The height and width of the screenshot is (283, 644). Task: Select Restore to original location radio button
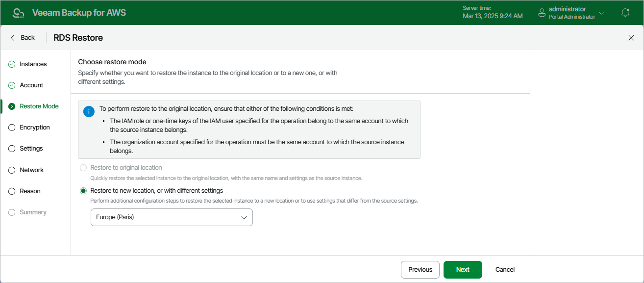83,168
